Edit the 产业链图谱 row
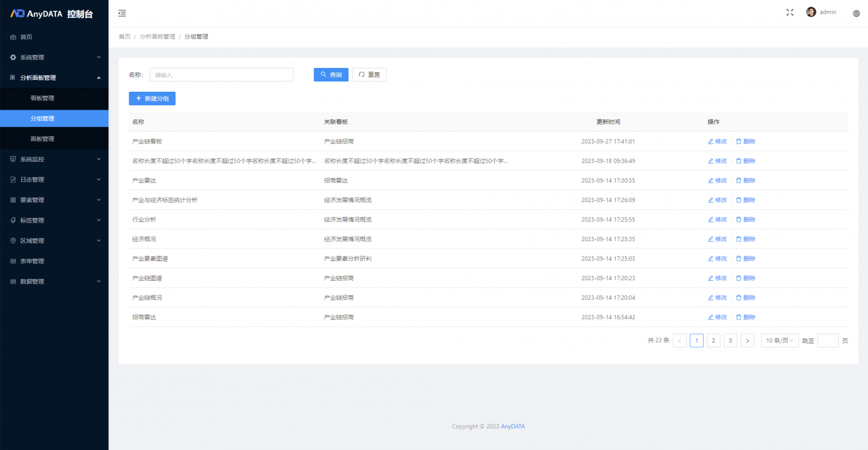868x450 pixels. 717,278
